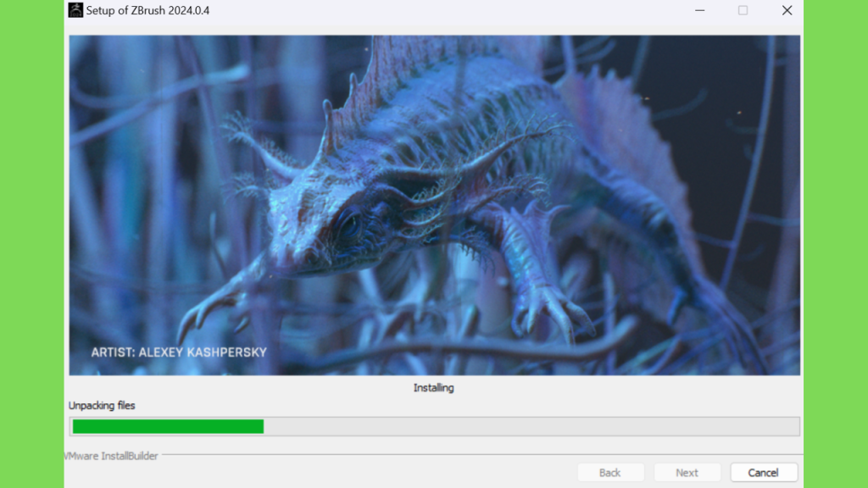Click the disabled Next button
The width and height of the screenshot is (868, 488).
pos(687,473)
